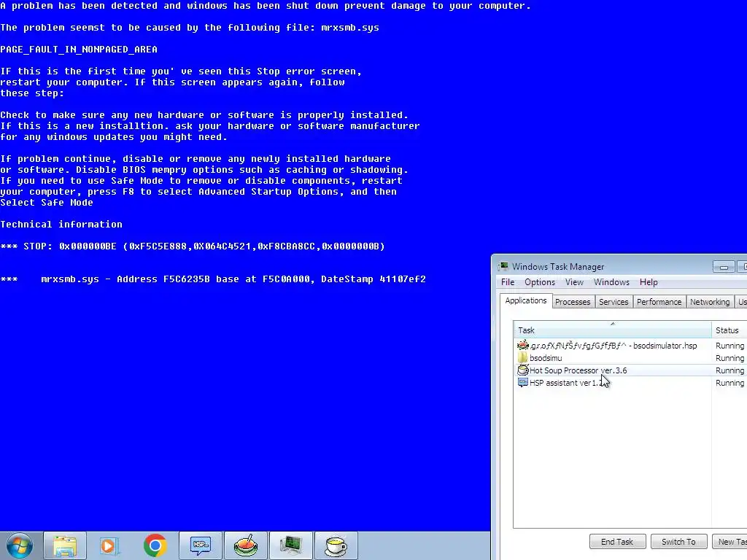Select Hot Soup Processor ver.3.6 task
The image size is (747, 560).
[x=578, y=370]
